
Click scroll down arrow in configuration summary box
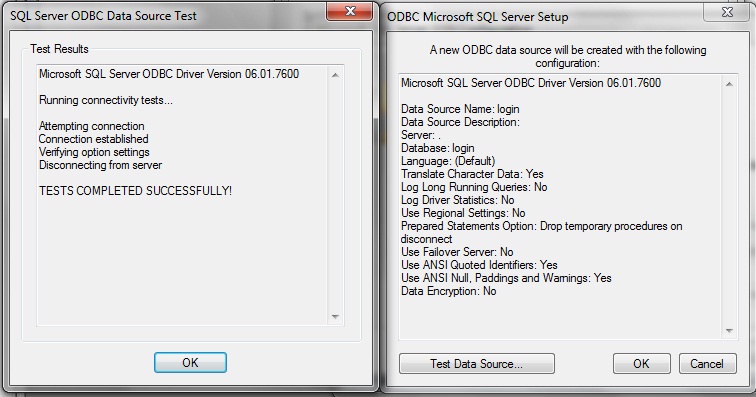(x=729, y=330)
